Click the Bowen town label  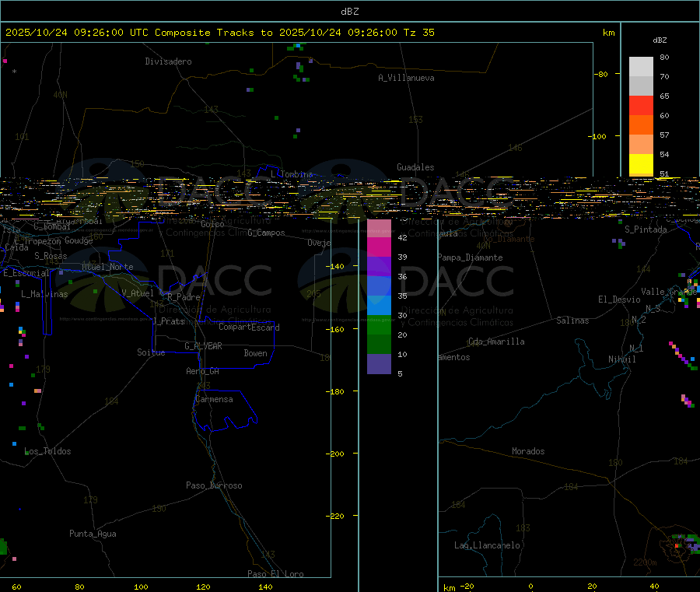pyautogui.click(x=256, y=353)
